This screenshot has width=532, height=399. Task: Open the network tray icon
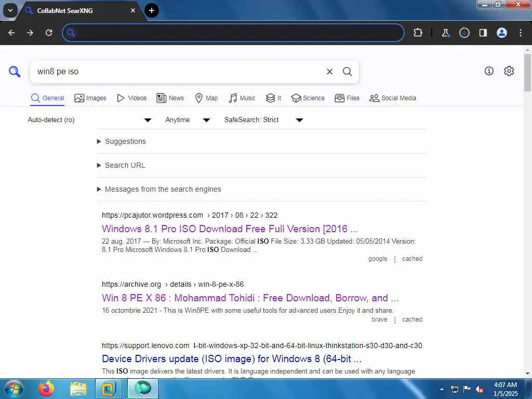pyautogui.click(x=454, y=390)
